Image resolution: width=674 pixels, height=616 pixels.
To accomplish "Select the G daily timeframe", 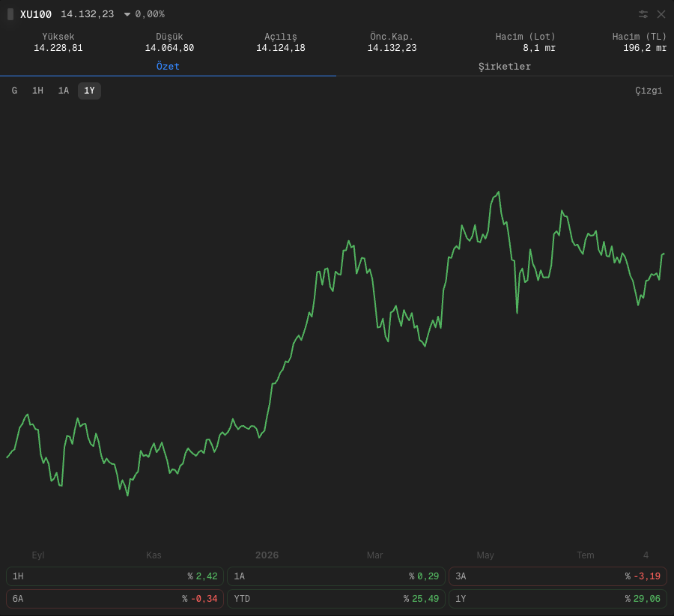I will (15, 91).
